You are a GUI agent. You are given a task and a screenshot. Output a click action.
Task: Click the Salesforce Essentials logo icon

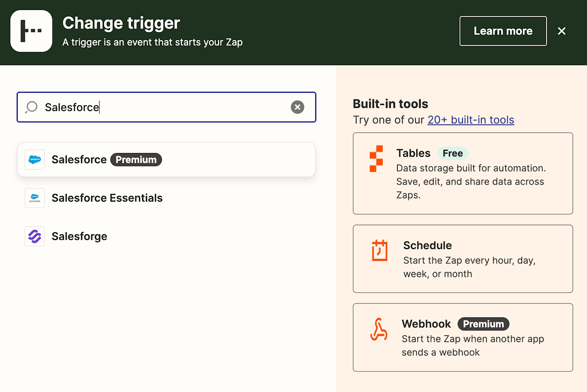[x=35, y=198]
